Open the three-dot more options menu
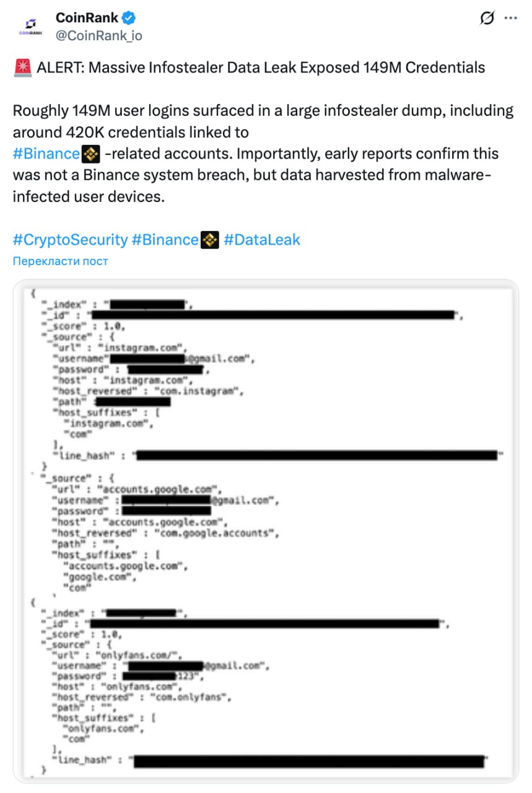The image size is (532, 793). pyautogui.click(x=510, y=19)
